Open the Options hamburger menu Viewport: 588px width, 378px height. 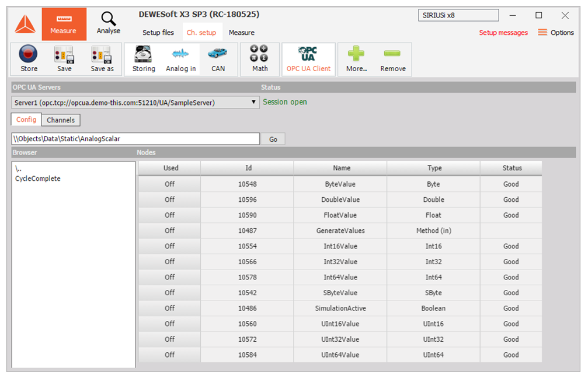pos(556,33)
